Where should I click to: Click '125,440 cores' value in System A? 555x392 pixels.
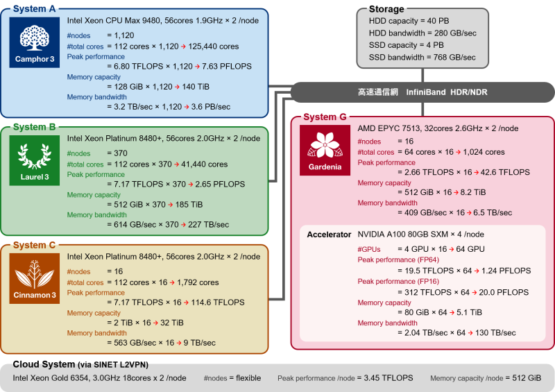tap(214, 46)
